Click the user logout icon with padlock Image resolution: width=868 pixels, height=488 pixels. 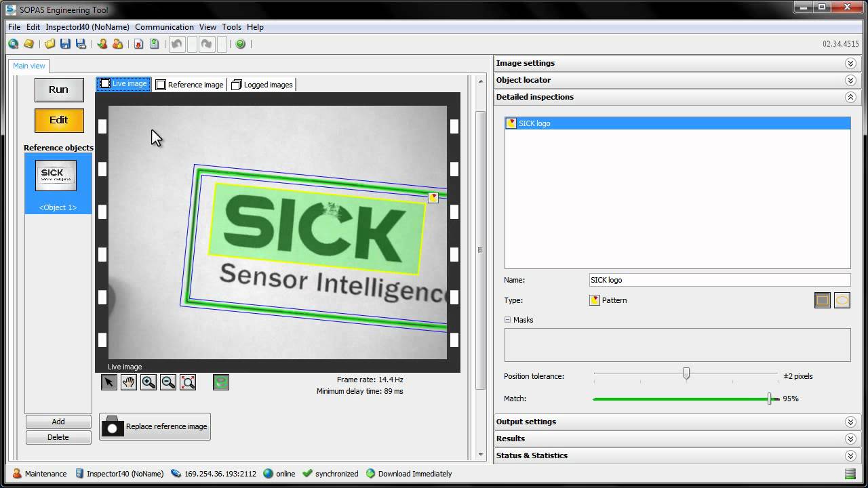coord(117,44)
